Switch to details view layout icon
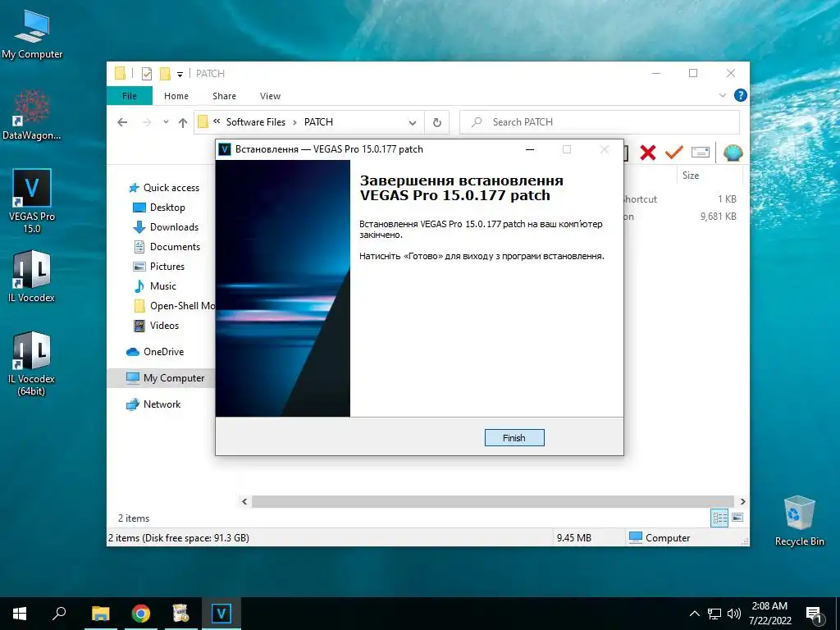The image size is (840, 630). pos(719,518)
